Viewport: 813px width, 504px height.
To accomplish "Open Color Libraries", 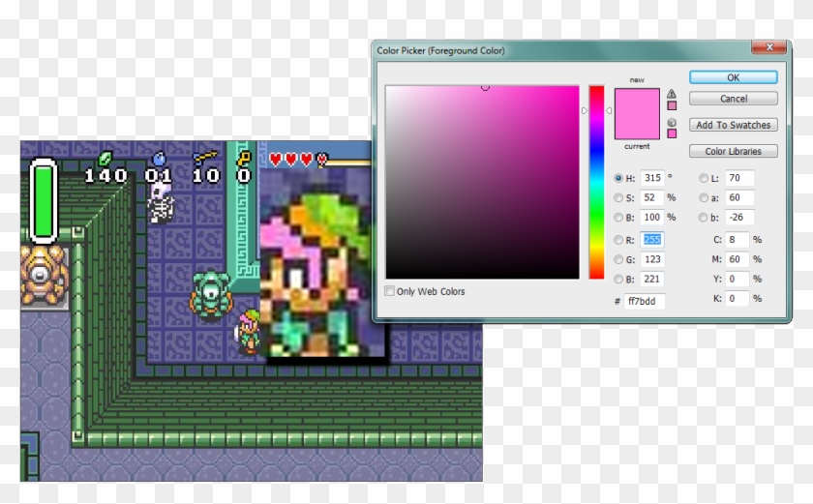I will (734, 151).
